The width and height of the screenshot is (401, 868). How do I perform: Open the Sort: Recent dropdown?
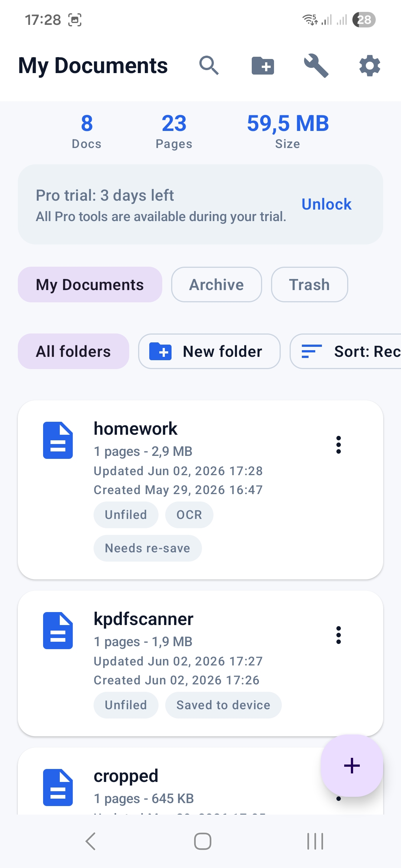pyautogui.click(x=345, y=351)
